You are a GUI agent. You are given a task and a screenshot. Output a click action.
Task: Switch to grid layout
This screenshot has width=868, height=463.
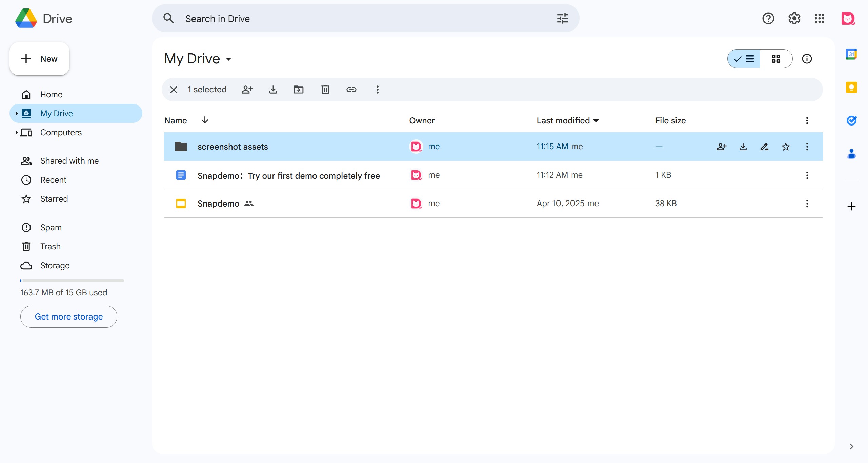pyautogui.click(x=776, y=59)
